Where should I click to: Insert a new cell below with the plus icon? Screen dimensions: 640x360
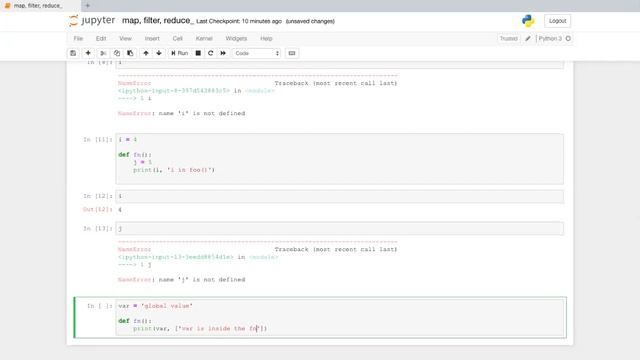coord(88,53)
